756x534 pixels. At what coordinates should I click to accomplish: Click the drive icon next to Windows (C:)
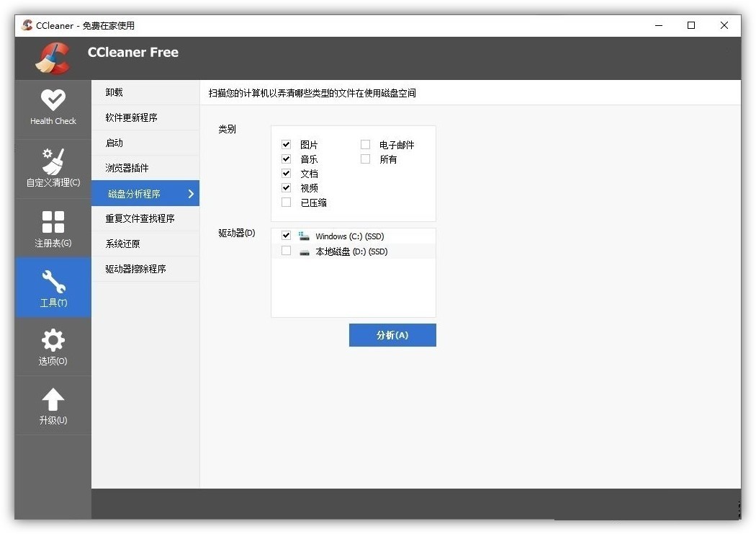(304, 236)
